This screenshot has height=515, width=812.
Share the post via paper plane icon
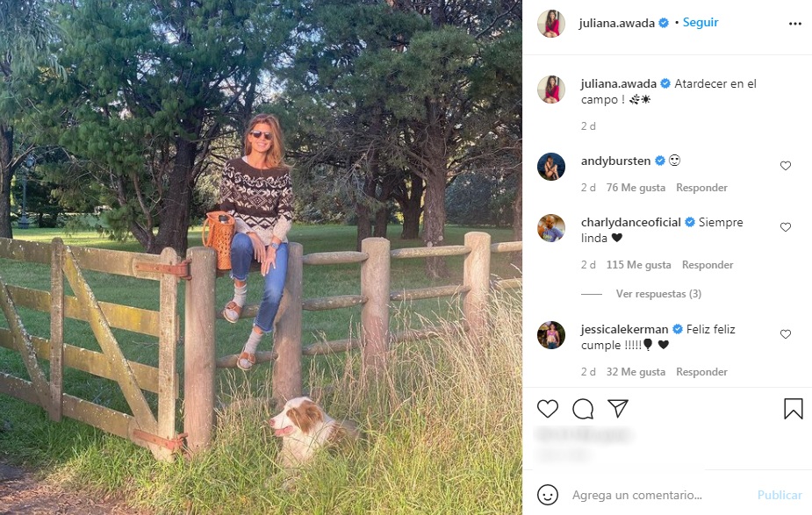pyautogui.click(x=618, y=409)
